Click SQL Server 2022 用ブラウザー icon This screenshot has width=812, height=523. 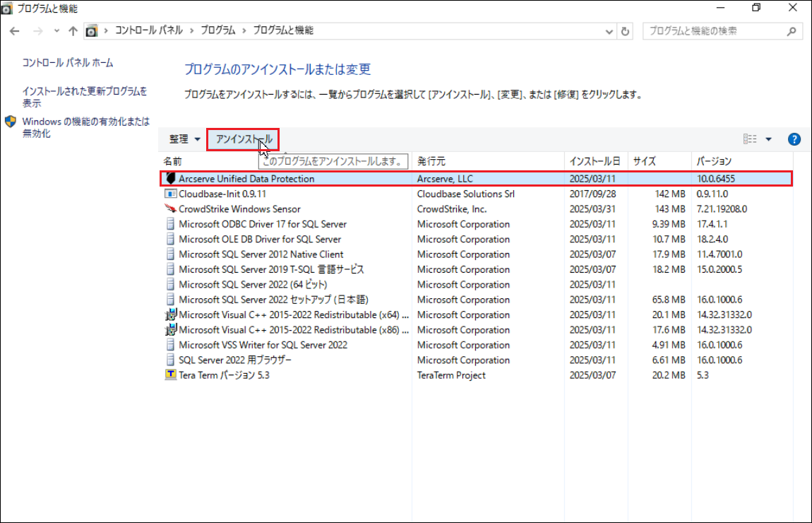tap(170, 360)
